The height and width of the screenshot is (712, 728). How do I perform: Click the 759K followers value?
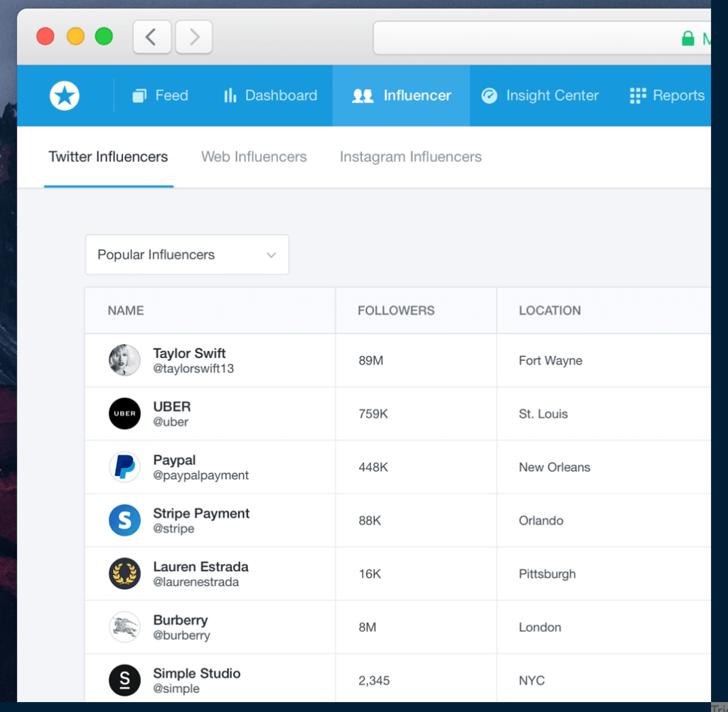pyautogui.click(x=373, y=414)
